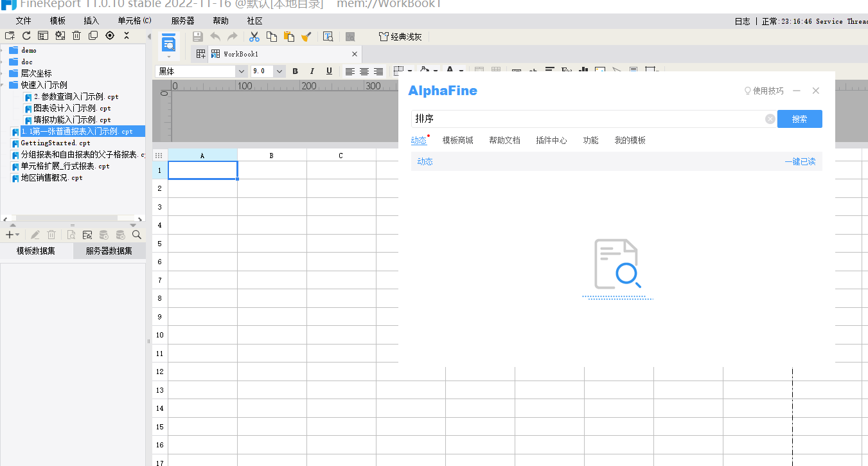The height and width of the screenshot is (466, 868).
Task: Open the 服务器 menu
Action: [182, 21]
